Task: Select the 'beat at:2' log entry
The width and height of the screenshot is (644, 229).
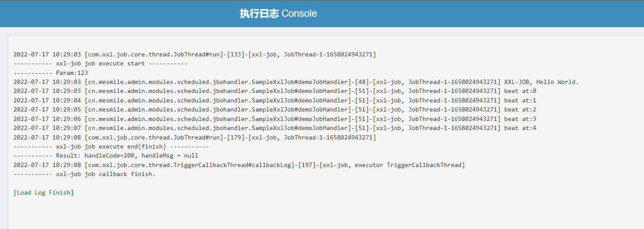Action: click(x=520, y=109)
